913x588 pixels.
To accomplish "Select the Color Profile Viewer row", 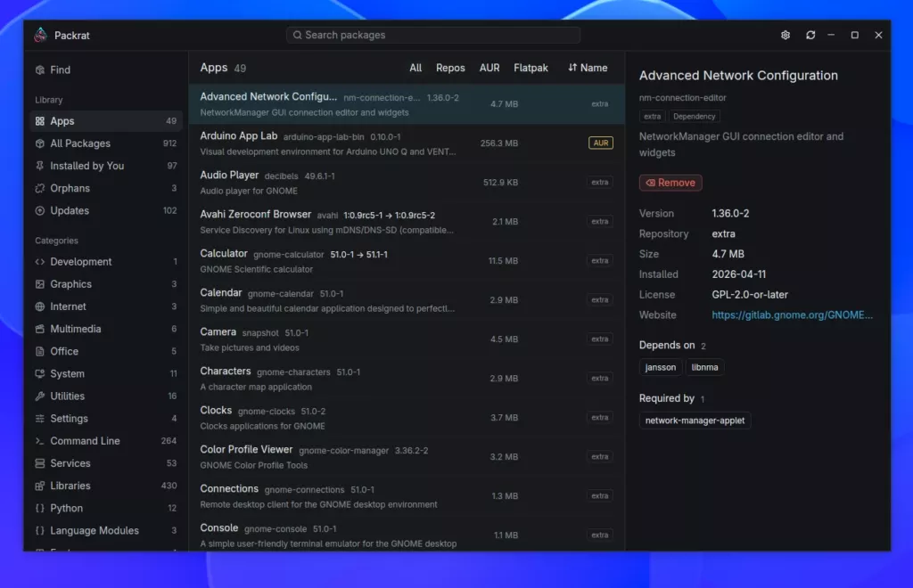I will coord(407,457).
